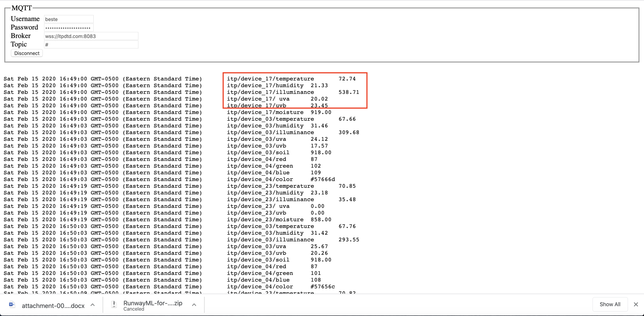Screen dimensions: 644x316
Task: Click Show All downloads button
Action: tap(610, 304)
